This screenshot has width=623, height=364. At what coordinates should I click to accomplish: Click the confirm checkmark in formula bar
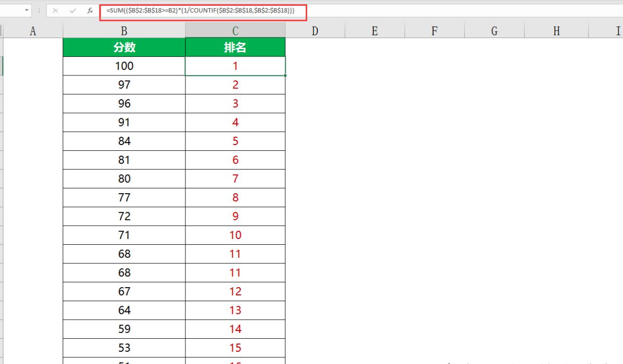point(73,11)
